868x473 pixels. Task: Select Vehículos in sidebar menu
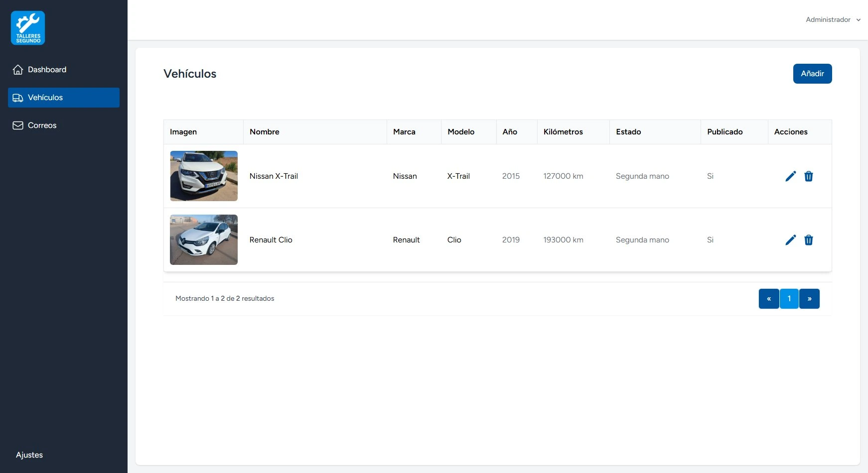point(64,98)
